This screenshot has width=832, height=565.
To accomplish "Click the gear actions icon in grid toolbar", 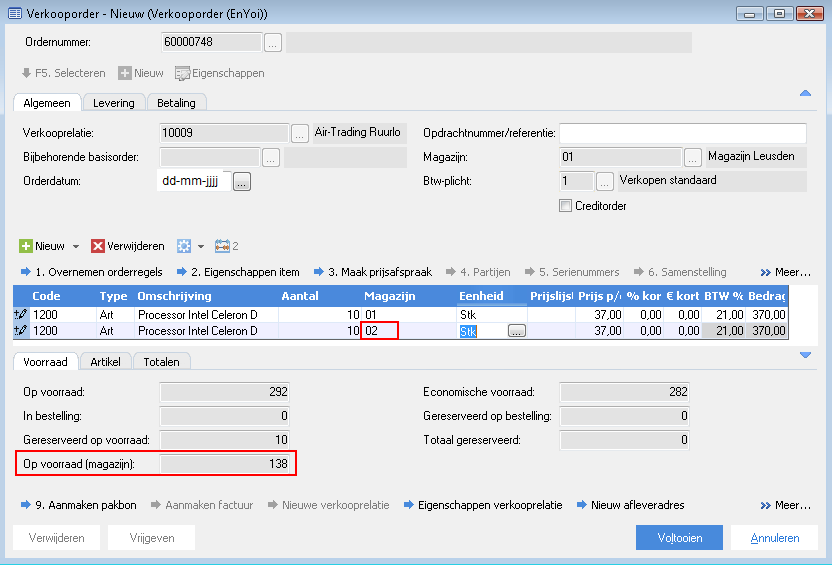I will coord(184,246).
